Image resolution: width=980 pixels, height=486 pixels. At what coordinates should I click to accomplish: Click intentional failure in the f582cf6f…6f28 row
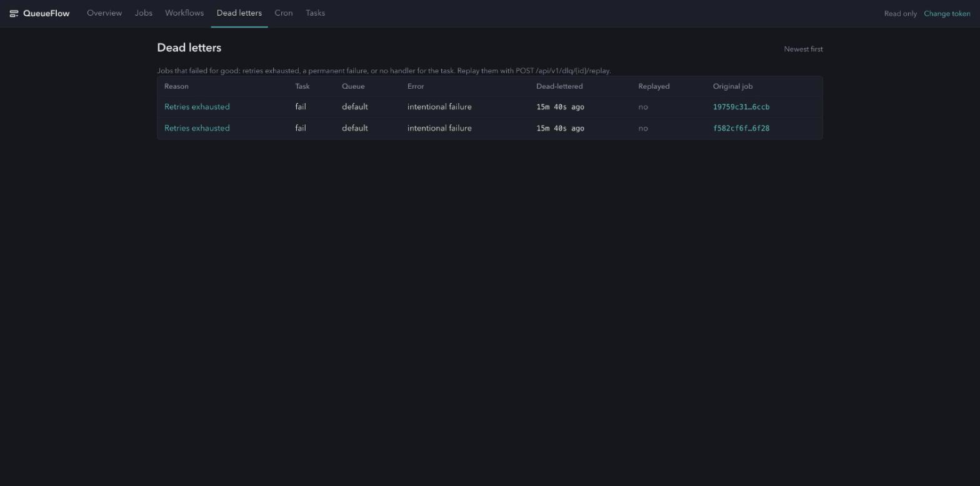point(439,128)
